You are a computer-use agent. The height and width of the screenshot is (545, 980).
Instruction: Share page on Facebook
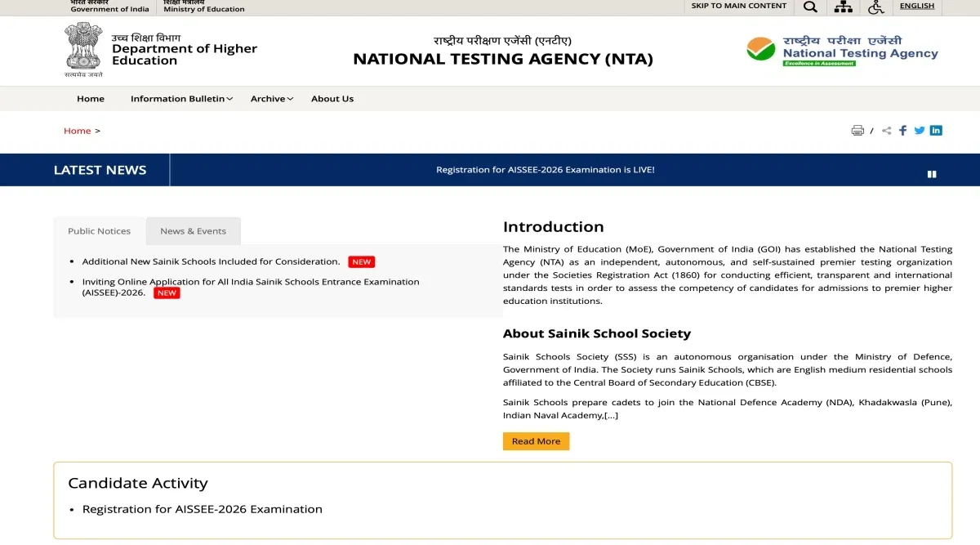[x=903, y=131]
